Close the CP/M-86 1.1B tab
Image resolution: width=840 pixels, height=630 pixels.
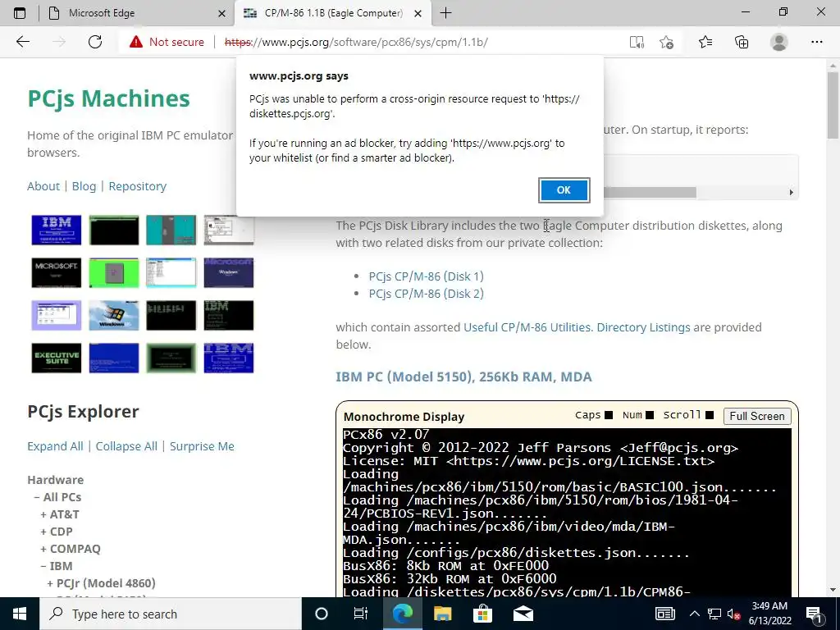[x=418, y=13]
